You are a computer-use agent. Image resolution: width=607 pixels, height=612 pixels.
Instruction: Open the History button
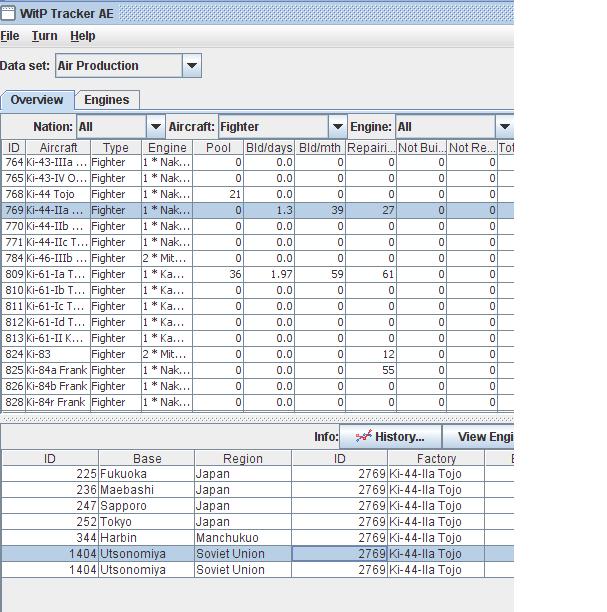point(390,436)
